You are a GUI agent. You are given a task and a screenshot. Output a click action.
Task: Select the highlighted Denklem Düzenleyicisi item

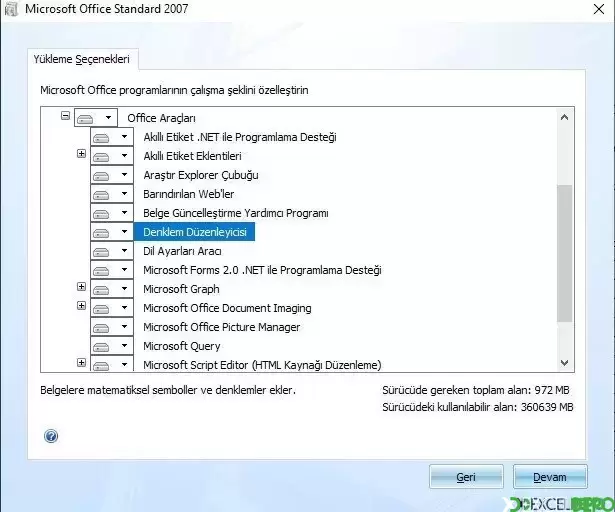(x=195, y=232)
